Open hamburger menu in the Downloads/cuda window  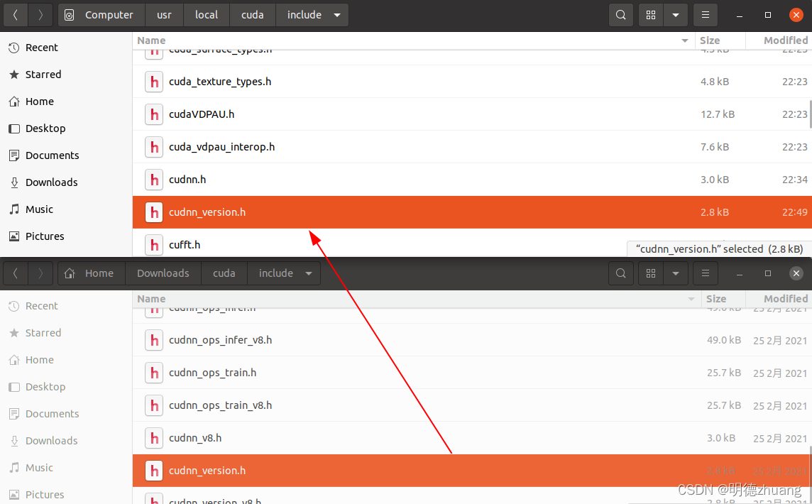(706, 273)
